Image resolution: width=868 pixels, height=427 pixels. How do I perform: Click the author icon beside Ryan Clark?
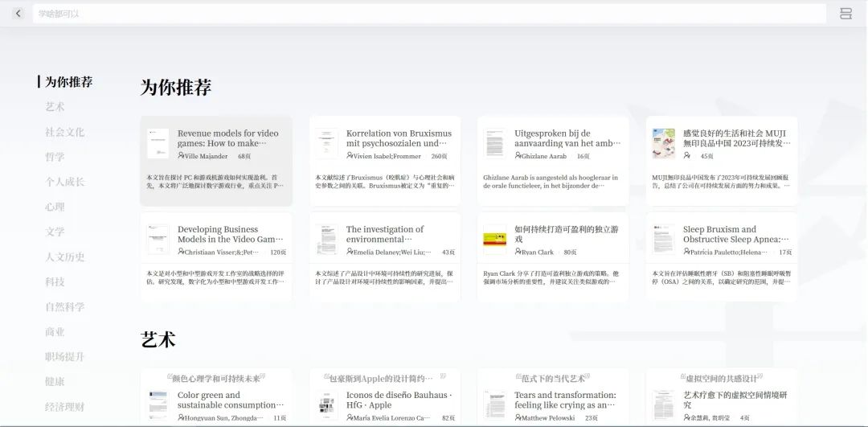coord(518,252)
